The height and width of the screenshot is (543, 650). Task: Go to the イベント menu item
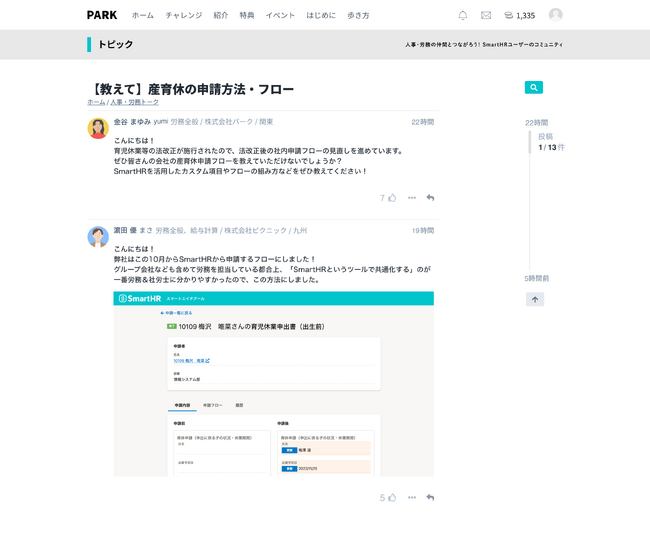click(280, 15)
